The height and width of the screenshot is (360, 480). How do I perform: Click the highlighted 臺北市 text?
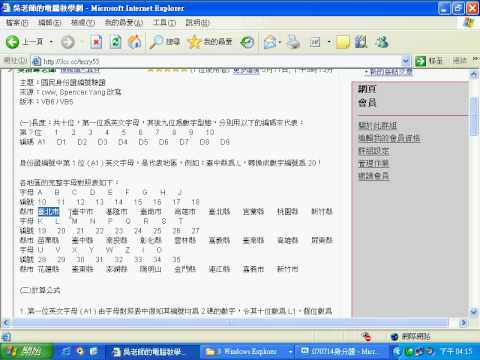(48, 212)
